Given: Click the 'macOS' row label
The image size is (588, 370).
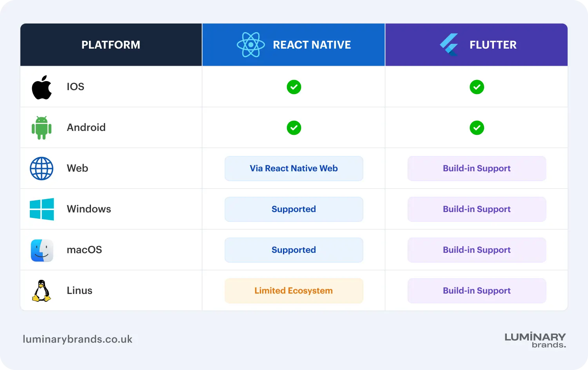Looking at the screenshot, I should (85, 250).
